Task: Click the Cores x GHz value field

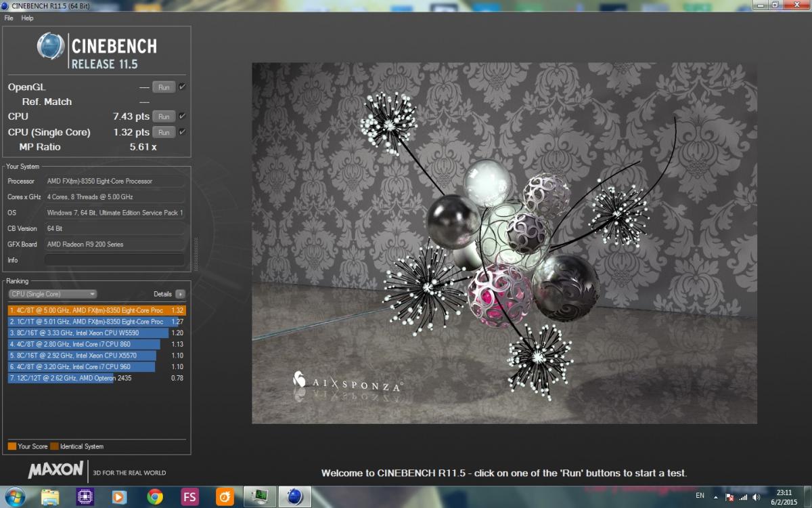Action: pyautogui.click(x=114, y=197)
